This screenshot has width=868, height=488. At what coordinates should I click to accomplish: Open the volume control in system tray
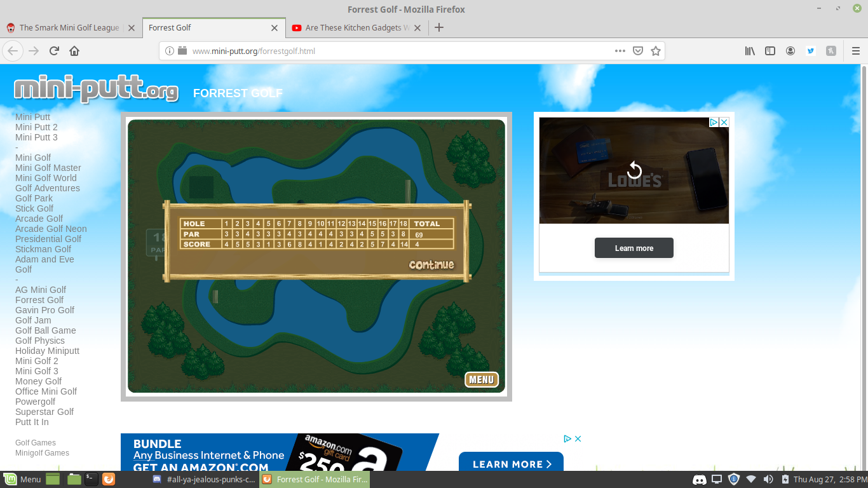[x=768, y=479]
